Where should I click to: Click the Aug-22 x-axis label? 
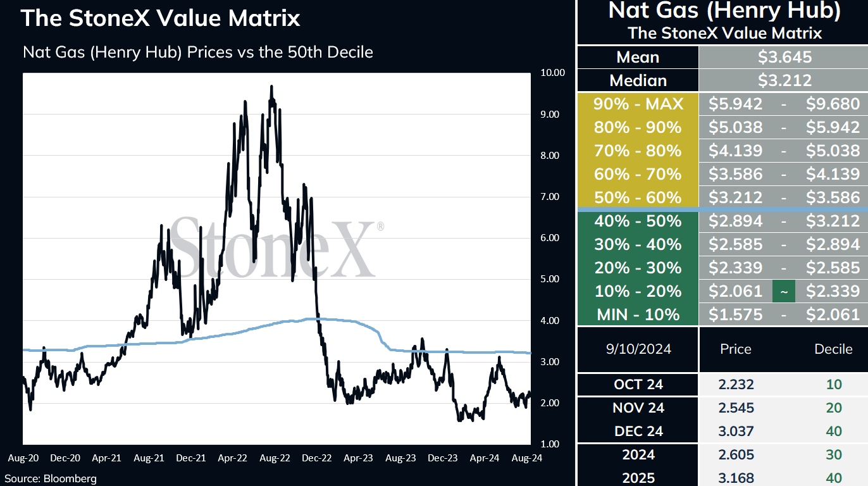click(275, 457)
